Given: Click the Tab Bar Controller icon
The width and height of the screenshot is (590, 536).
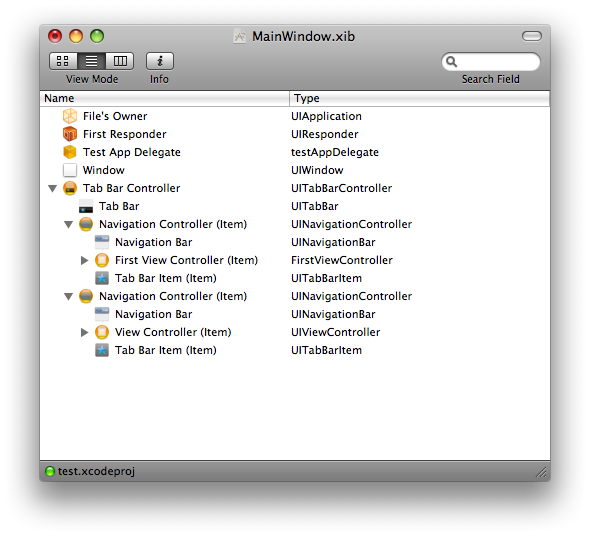Looking at the screenshot, I should pos(70,188).
